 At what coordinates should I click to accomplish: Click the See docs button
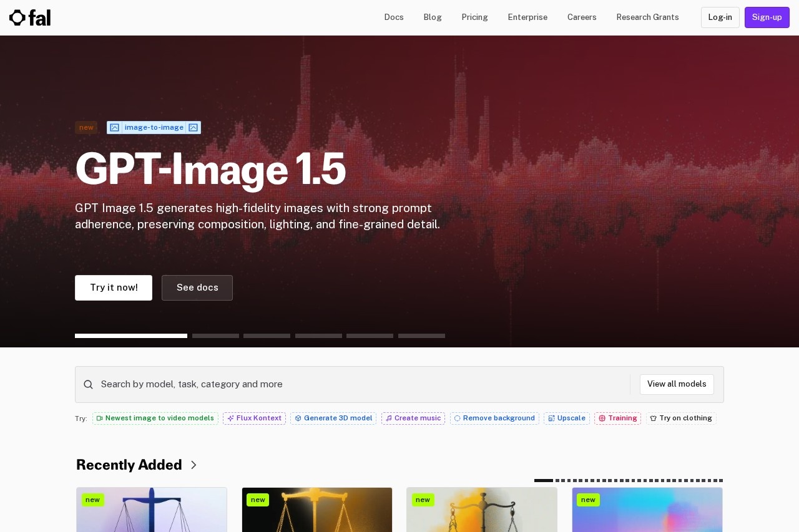tap(197, 288)
